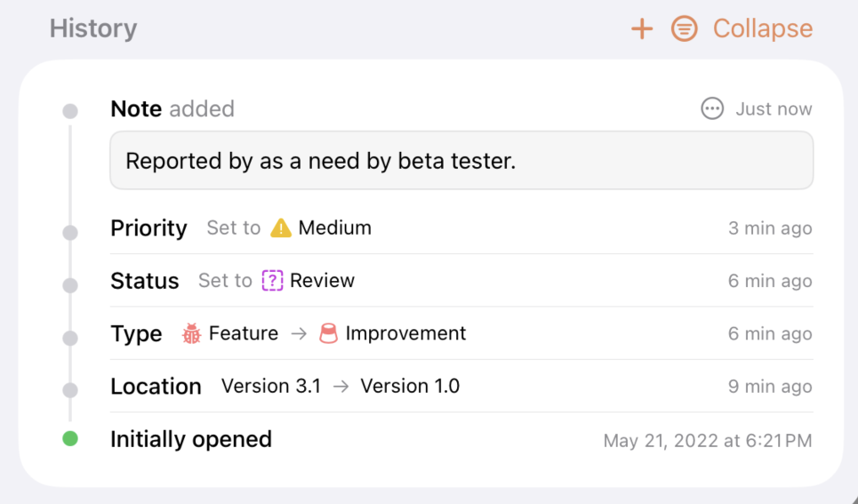Select the Location timeline dot

[70, 390]
